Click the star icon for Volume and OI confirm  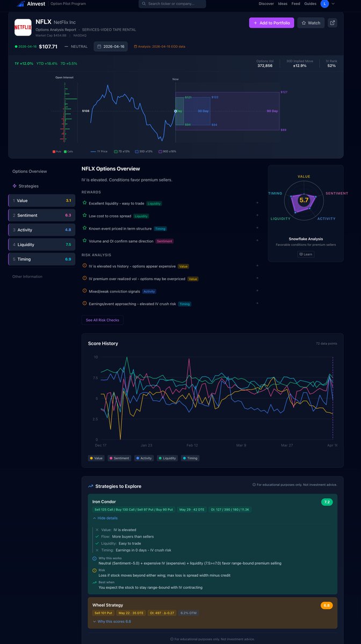coord(84,241)
